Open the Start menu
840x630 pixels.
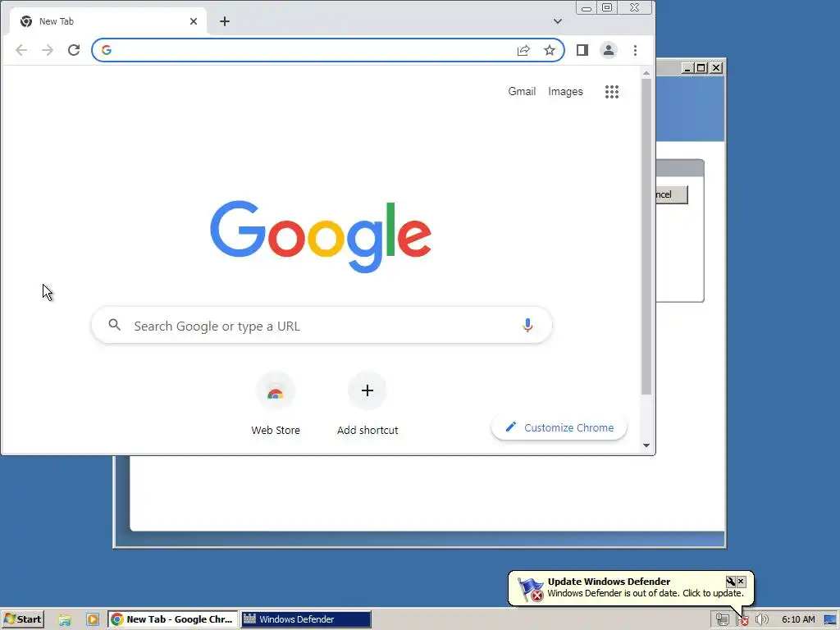click(x=22, y=619)
